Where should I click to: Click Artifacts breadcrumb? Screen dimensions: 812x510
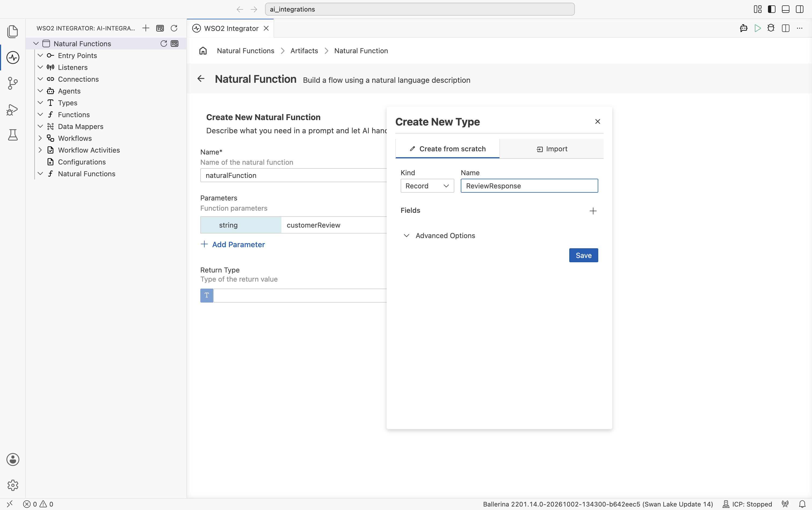coord(304,51)
